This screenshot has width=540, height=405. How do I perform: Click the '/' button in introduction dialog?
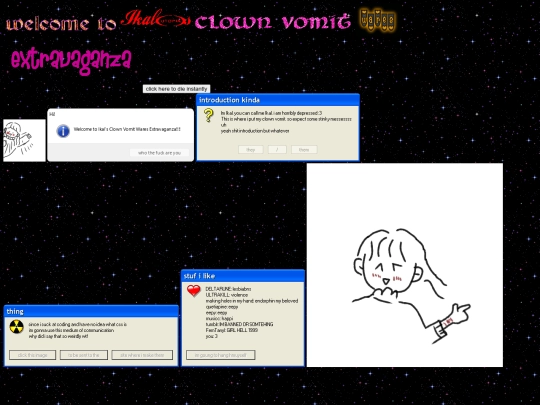click(277, 149)
